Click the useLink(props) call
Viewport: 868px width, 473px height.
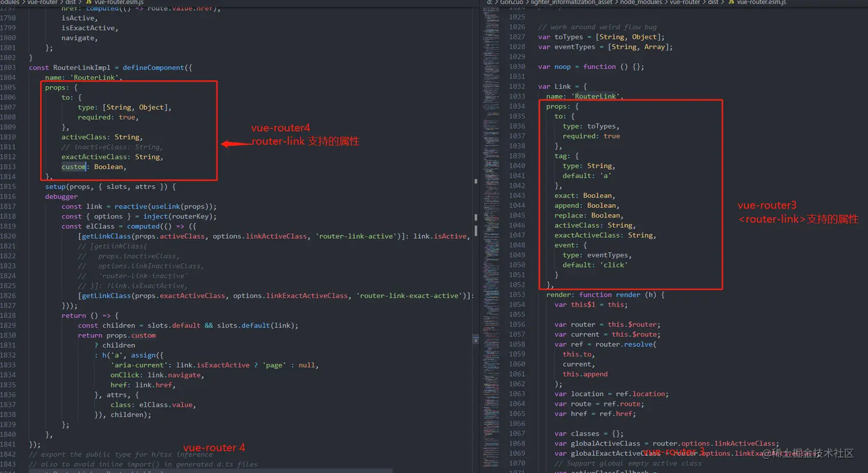(x=182, y=206)
